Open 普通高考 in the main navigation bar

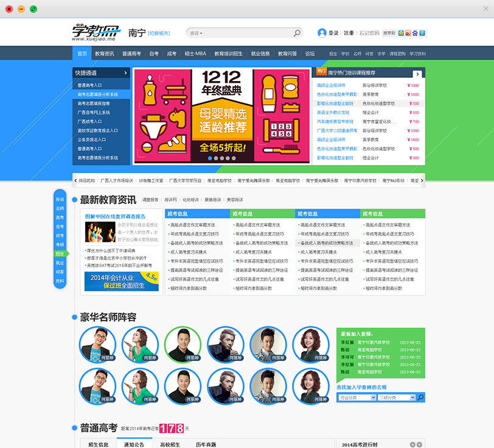point(131,54)
